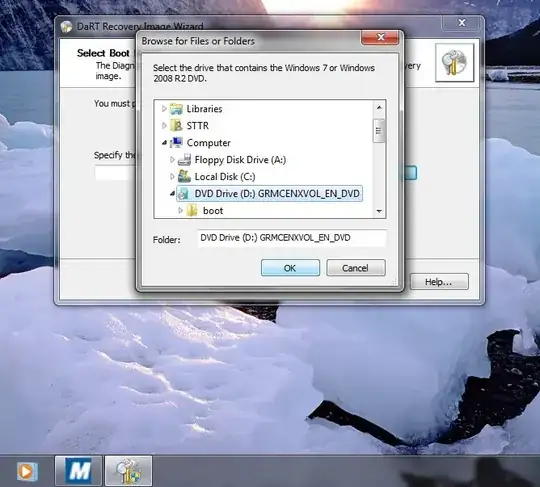Click the tree scrollbar down arrow
Screen dimensions: 540x487
point(379,211)
